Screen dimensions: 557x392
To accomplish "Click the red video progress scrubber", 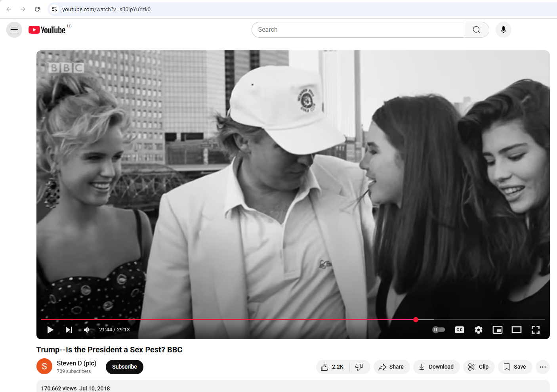I will [x=416, y=319].
